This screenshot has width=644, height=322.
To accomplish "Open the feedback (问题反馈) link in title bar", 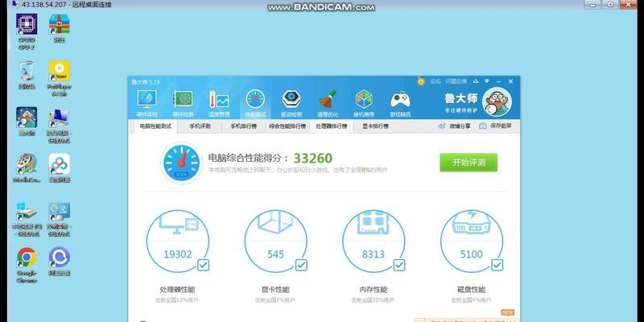I will (456, 81).
